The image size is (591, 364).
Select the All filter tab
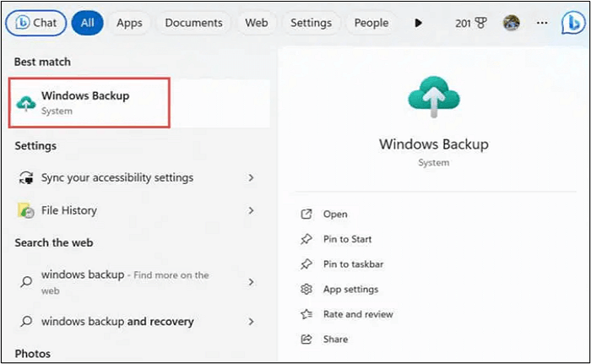pos(87,23)
